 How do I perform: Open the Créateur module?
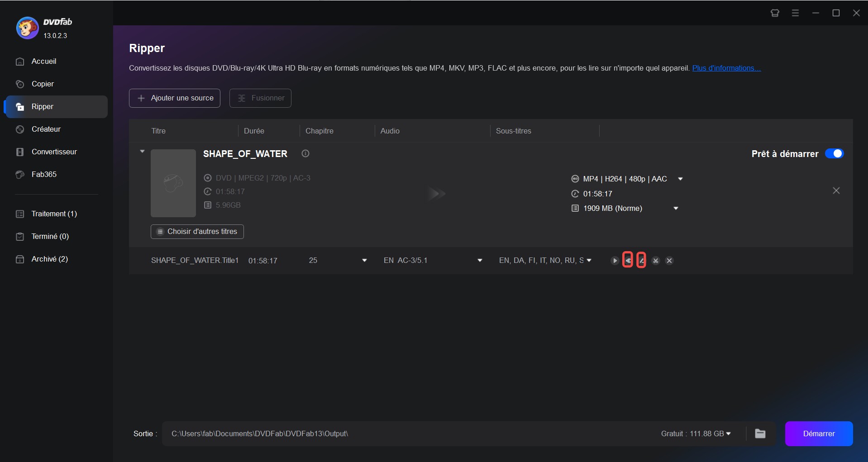click(56, 129)
